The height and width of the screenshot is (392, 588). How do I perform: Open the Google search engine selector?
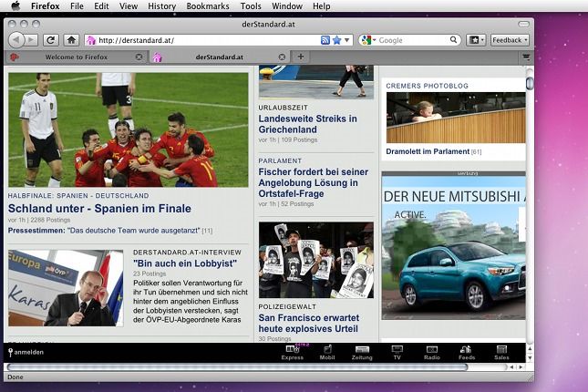click(368, 40)
